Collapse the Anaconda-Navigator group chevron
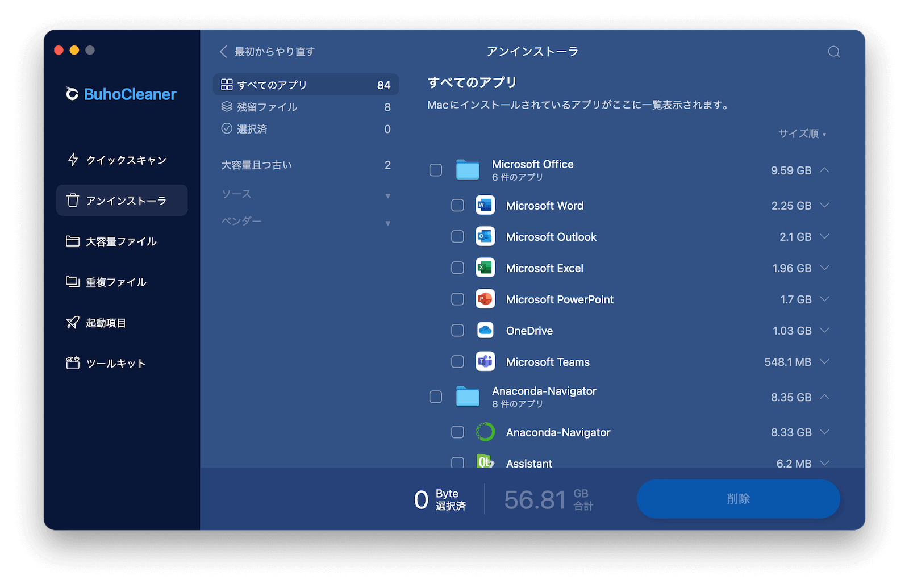This screenshot has height=588, width=909. 825,397
